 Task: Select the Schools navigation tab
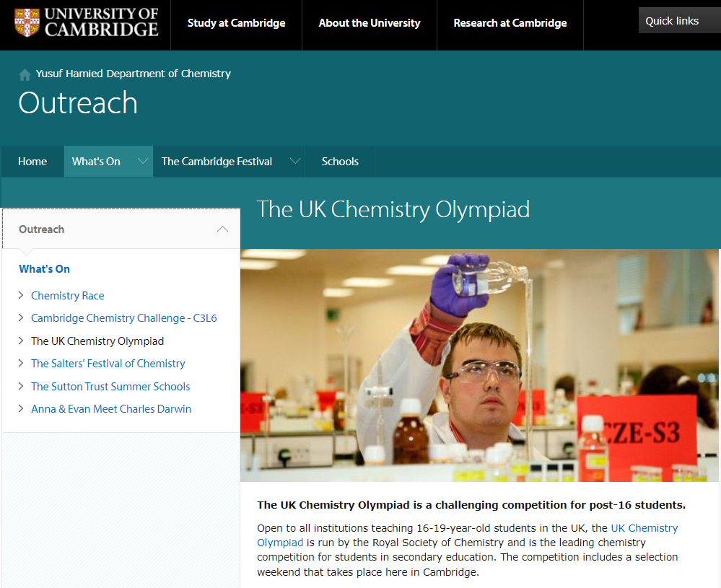click(340, 162)
